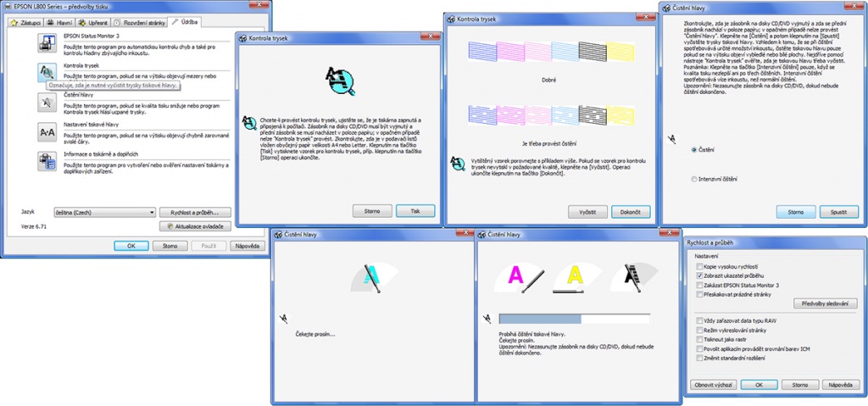Click Spustit in Čištění hlavy dialog

coord(838,212)
